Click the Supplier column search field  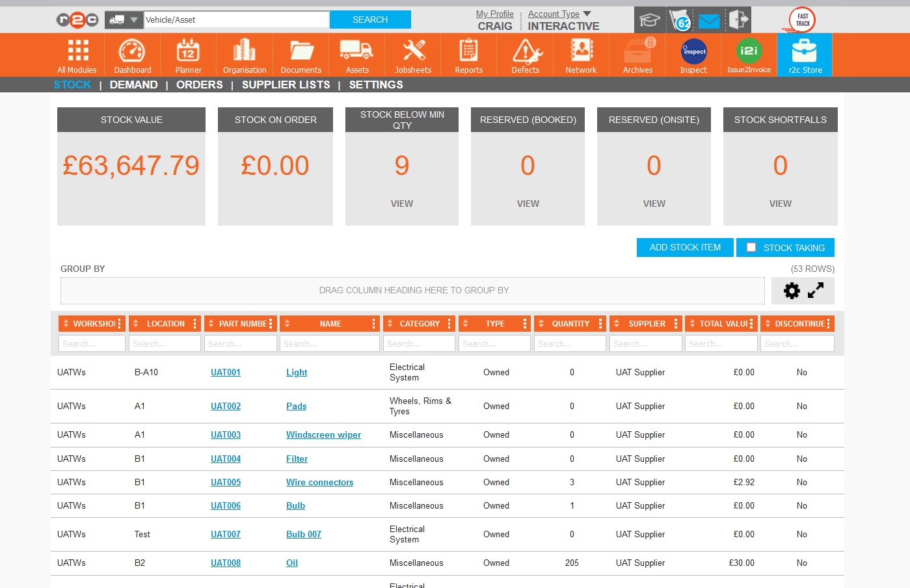(645, 343)
